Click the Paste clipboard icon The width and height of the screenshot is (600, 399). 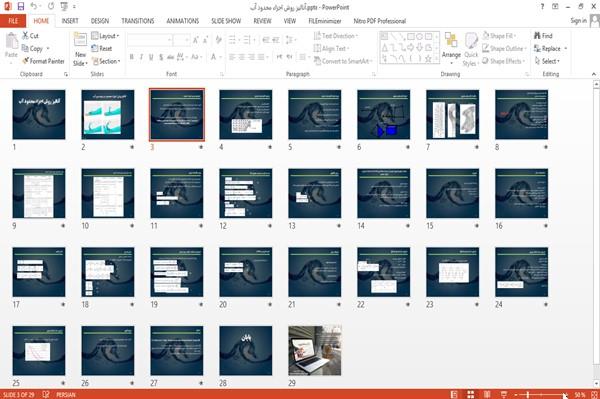[11, 41]
